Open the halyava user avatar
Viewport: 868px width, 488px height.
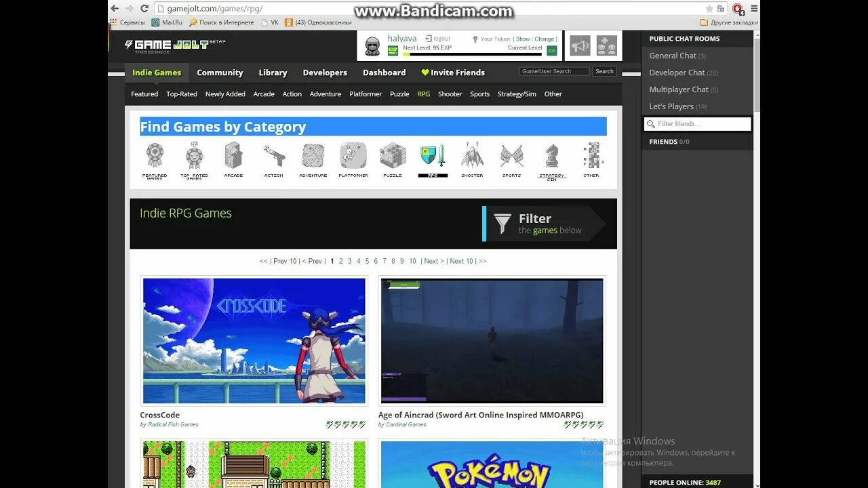click(372, 46)
